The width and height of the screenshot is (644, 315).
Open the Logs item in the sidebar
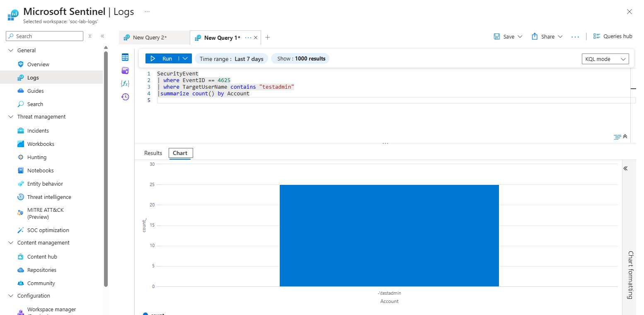[51, 78]
